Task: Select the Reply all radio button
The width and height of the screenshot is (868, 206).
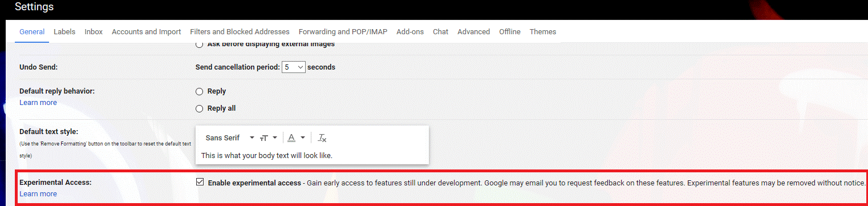Action: [x=200, y=108]
